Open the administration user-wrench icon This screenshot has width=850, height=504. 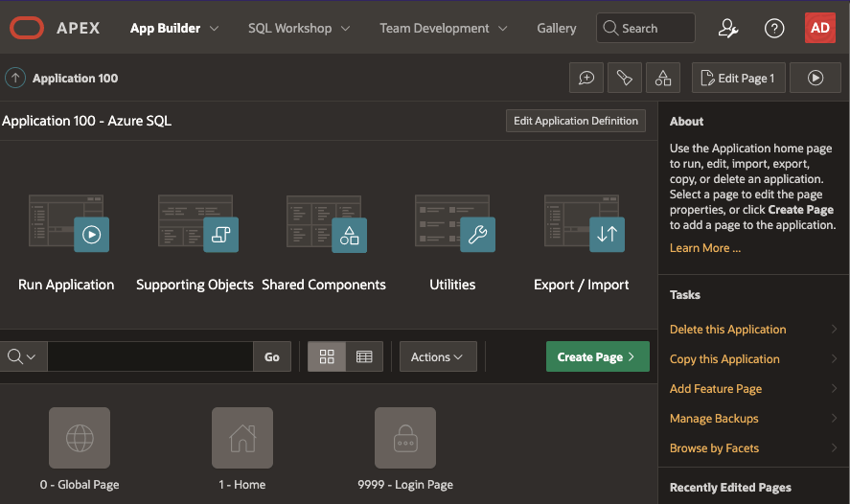tap(728, 28)
